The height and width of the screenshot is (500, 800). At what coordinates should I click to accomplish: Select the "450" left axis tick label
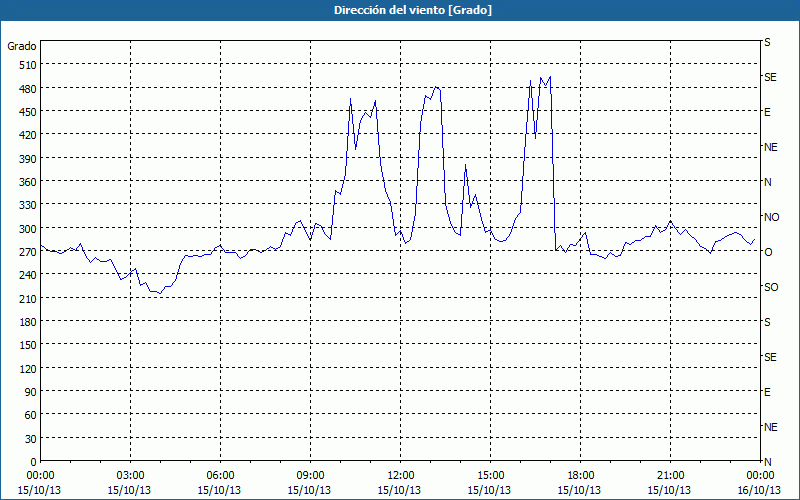coord(28,112)
